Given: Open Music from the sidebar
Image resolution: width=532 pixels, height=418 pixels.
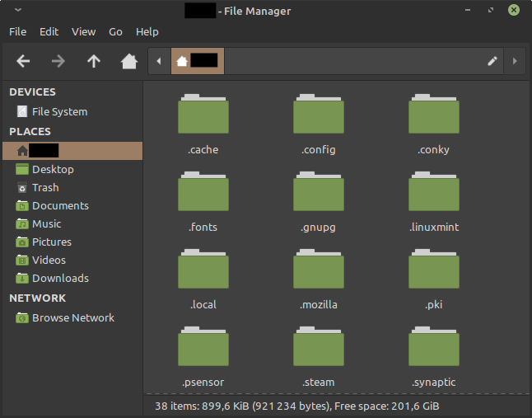Looking at the screenshot, I should pos(72,223).
